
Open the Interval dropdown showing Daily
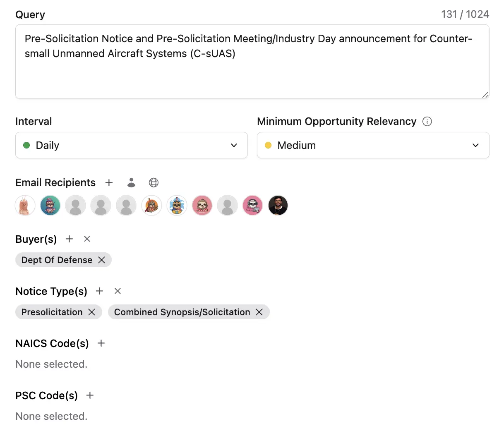tap(132, 145)
